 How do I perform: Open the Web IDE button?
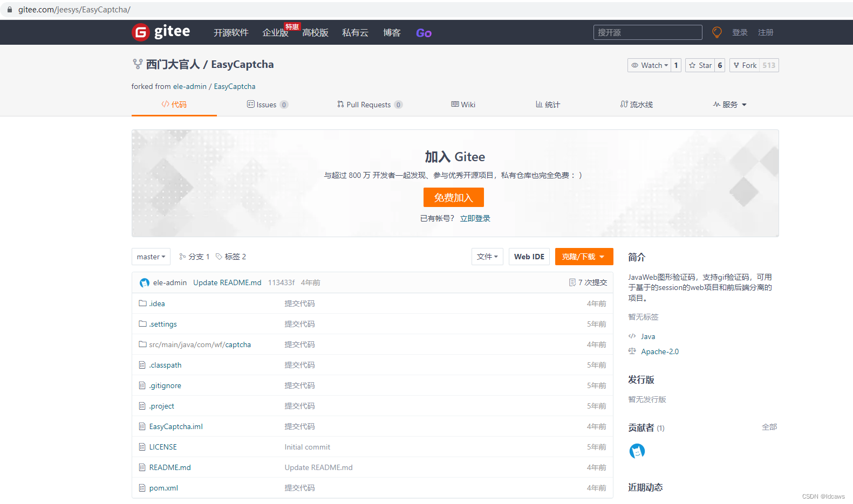tap(529, 257)
